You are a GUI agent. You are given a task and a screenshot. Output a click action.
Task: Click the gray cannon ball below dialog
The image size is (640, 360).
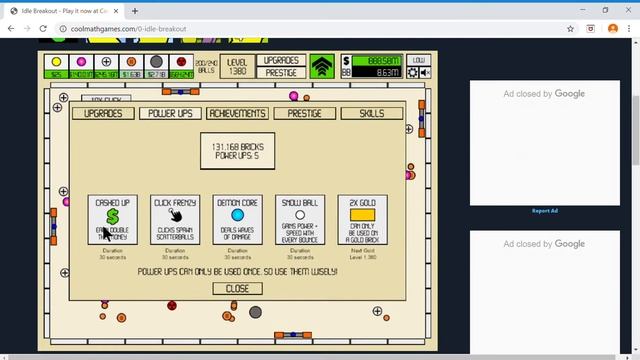click(256, 312)
